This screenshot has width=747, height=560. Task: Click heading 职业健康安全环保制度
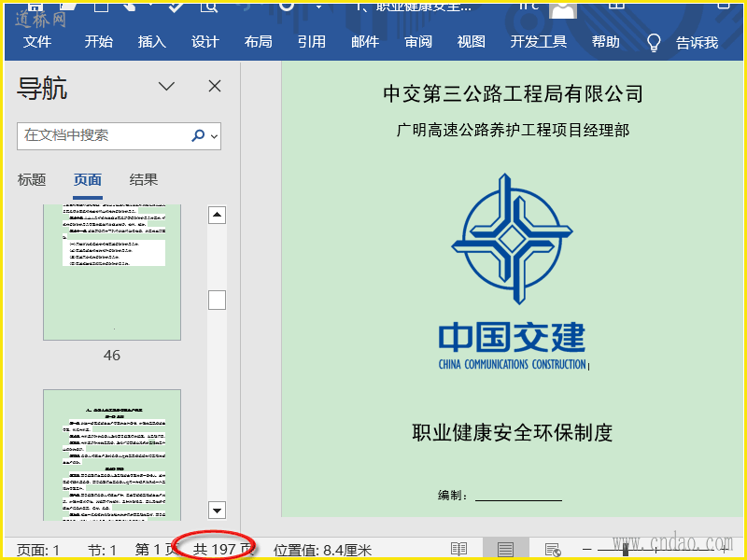tap(512, 432)
